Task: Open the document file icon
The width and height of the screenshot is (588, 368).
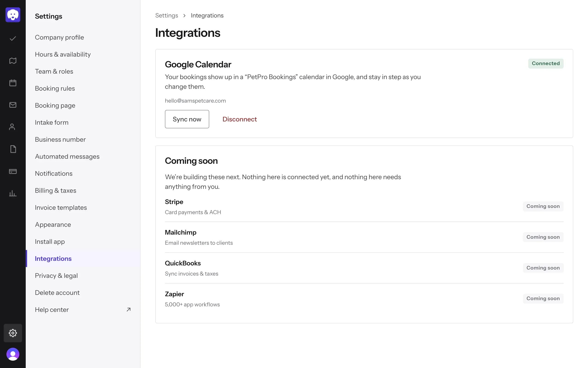Action: click(13, 149)
